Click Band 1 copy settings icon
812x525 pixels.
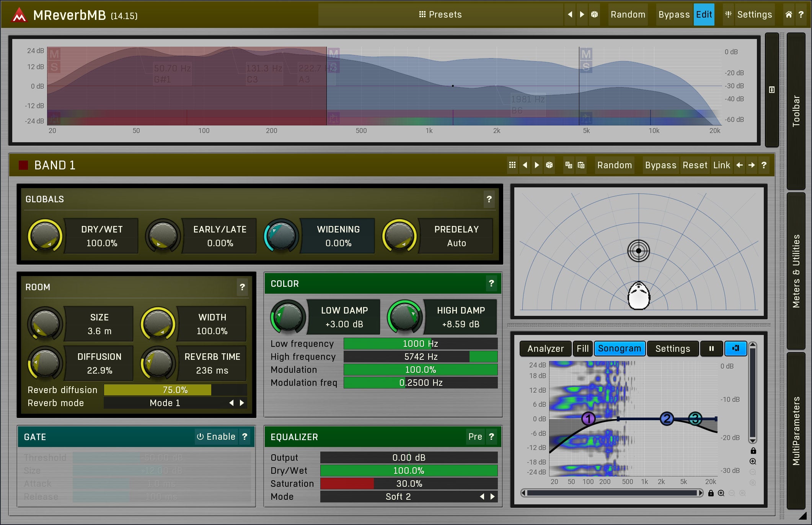(x=569, y=165)
